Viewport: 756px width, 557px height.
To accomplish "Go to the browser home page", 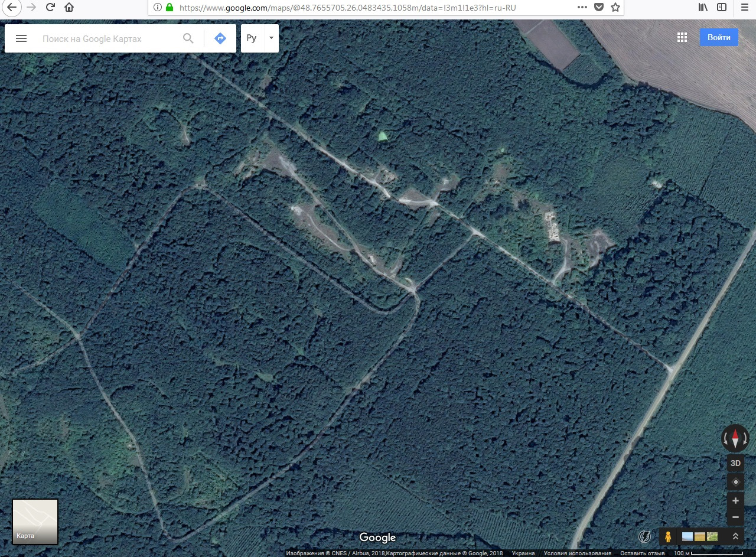I will (69, 8).
